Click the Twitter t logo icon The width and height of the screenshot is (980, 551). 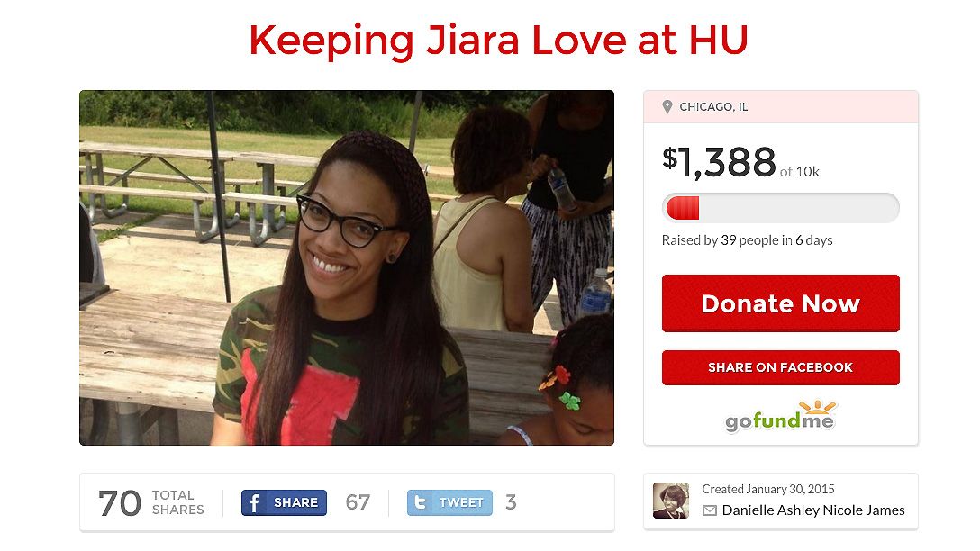tap(421, 503)
